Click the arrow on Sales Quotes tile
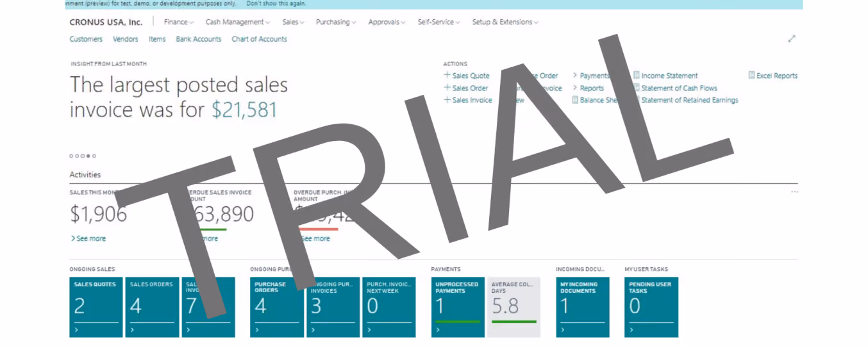This screenshot has height=346, width=868. click(76, 330)
